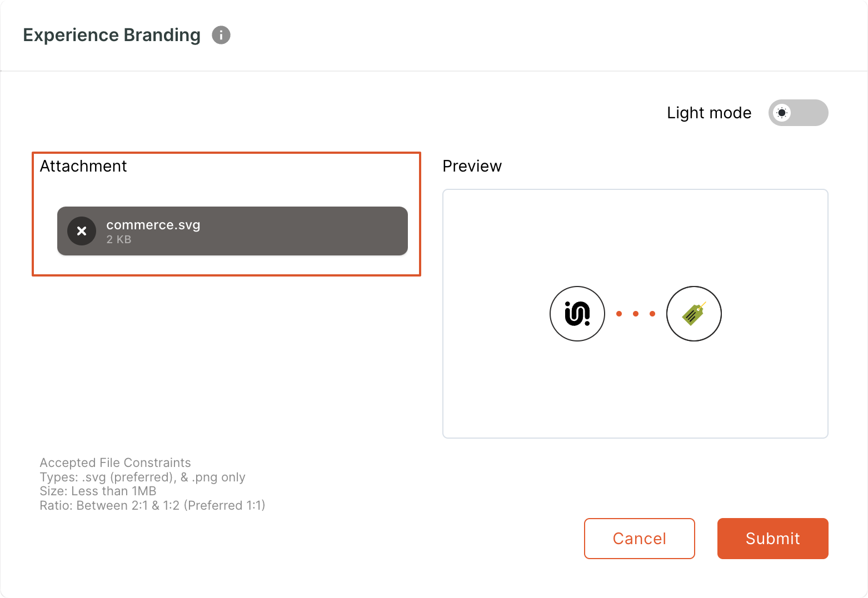Click the Experience Branding heading
This screenshot has height=598, width=868.
coord(112,35)
